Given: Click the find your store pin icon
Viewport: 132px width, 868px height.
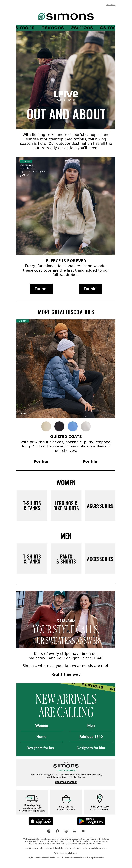Looking at the screenshot, I should coord(100,799).
